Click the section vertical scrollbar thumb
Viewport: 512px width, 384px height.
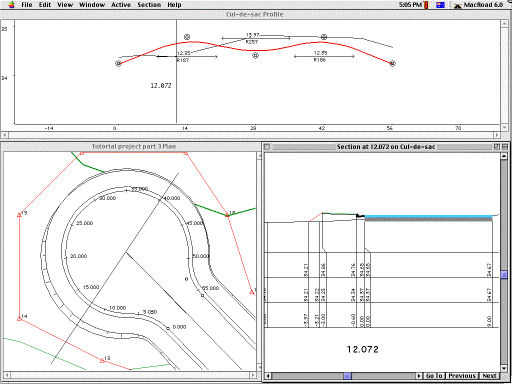(x=504, y=274)
